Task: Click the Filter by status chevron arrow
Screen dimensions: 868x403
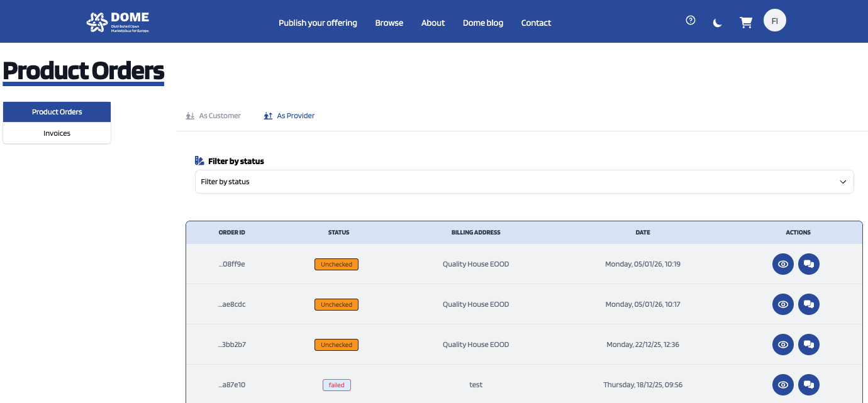Action: 843,182
